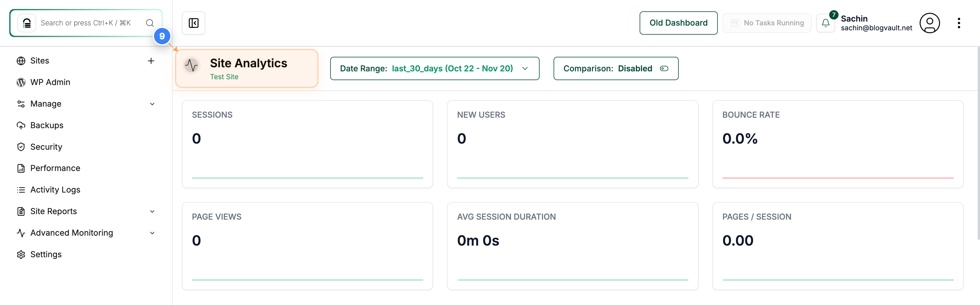This screenshot has width=980, height=305.
Task: Add a new site with the plus button
Action: [151, 60]
